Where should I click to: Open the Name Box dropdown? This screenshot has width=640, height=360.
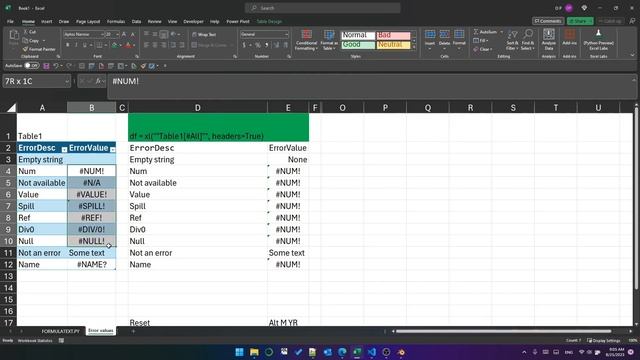click(x=67, y=81)
